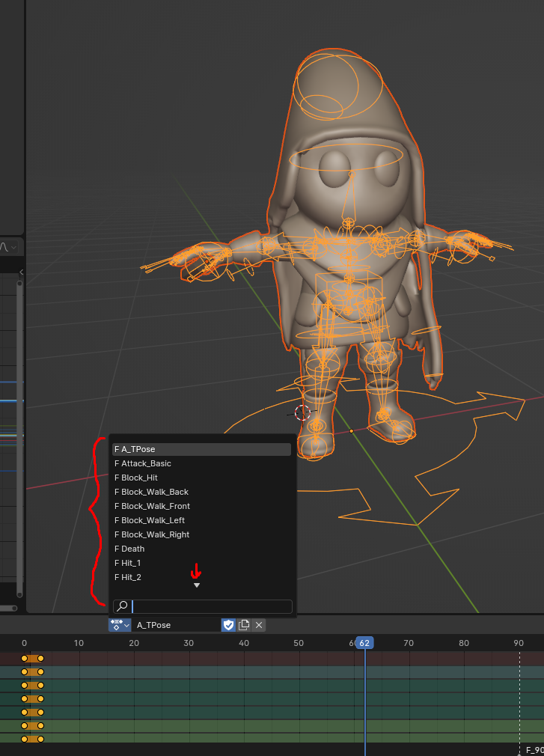Image resolution: width=544 pixels, height=756 pixels.
Task: Click the A_TPose action name field
Action: (x=176, y=625)
